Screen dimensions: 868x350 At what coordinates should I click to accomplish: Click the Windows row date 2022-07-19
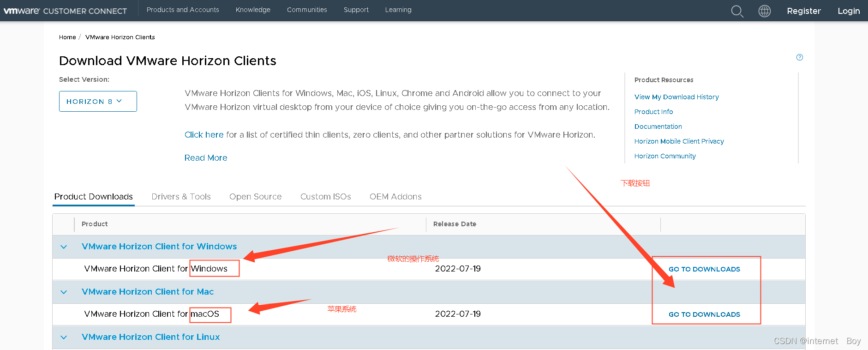click(458, 269)
